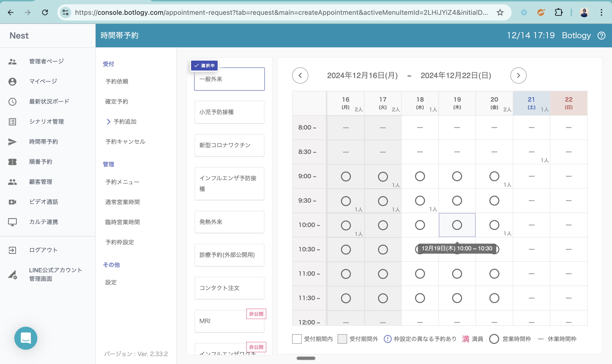Go to the next week with right chevron
The width and height of the screenshot is (612, 364).
(518, 75)
